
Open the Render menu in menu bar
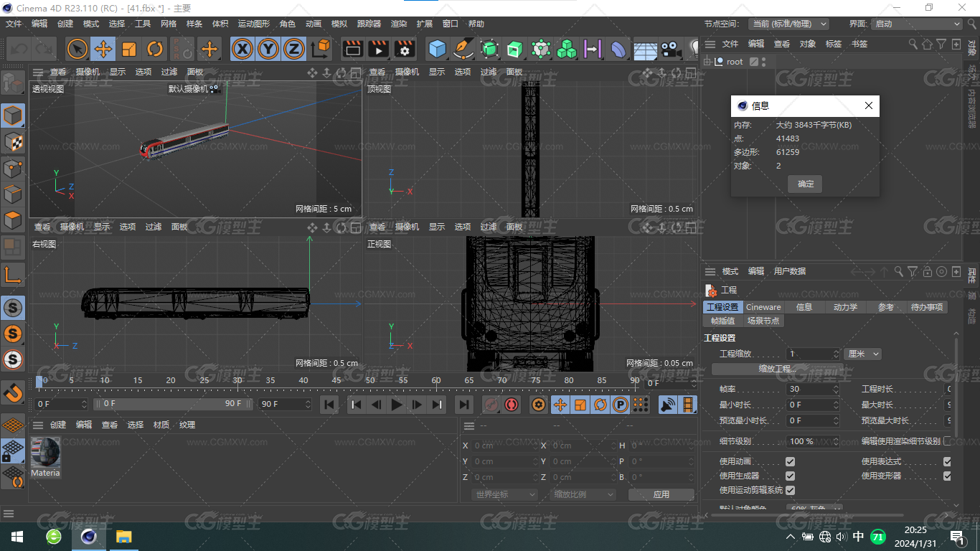point(399,24)
